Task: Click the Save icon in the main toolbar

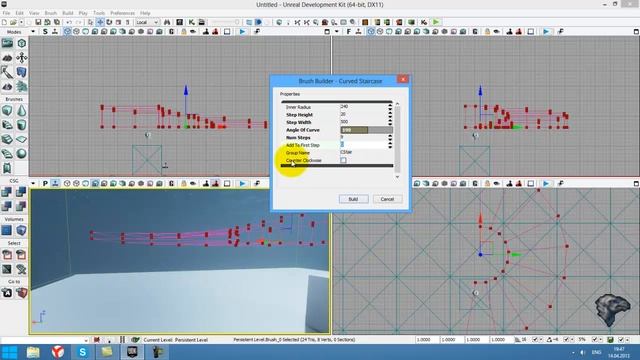Action: 38,22
